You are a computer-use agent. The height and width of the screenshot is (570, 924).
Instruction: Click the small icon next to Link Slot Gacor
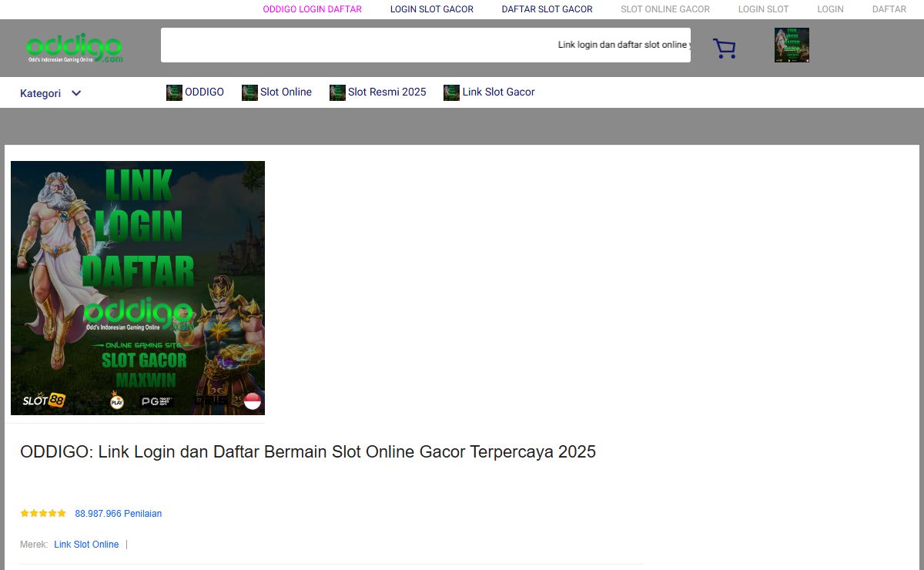[451, 92]
